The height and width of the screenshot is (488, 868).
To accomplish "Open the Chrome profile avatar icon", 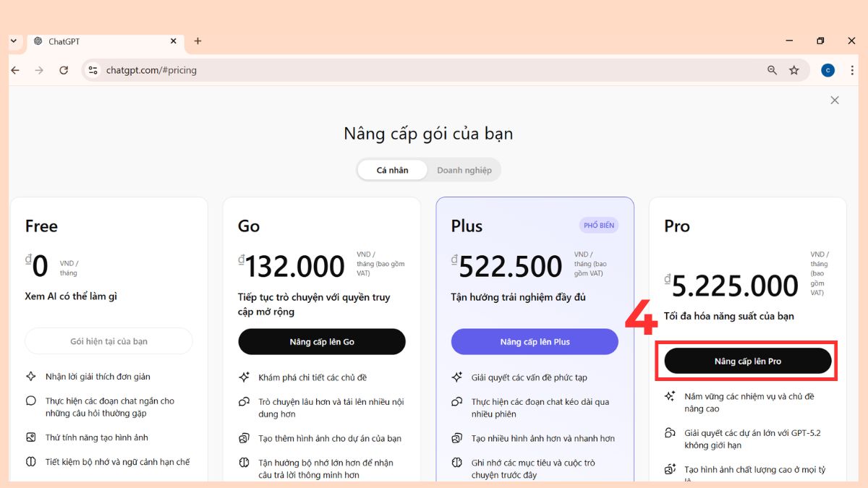I will click(827, 69).
